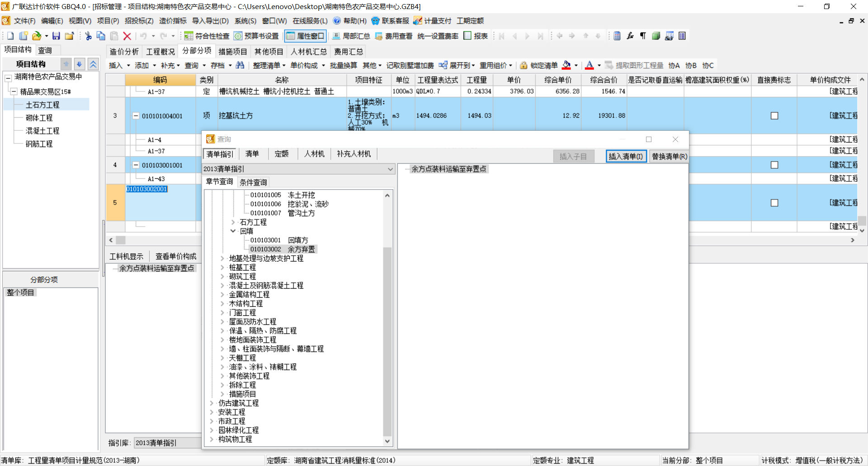The image size is (868, 466).
Task: Click the 符合性检查 toolbar icon
Action: (189, 36)
